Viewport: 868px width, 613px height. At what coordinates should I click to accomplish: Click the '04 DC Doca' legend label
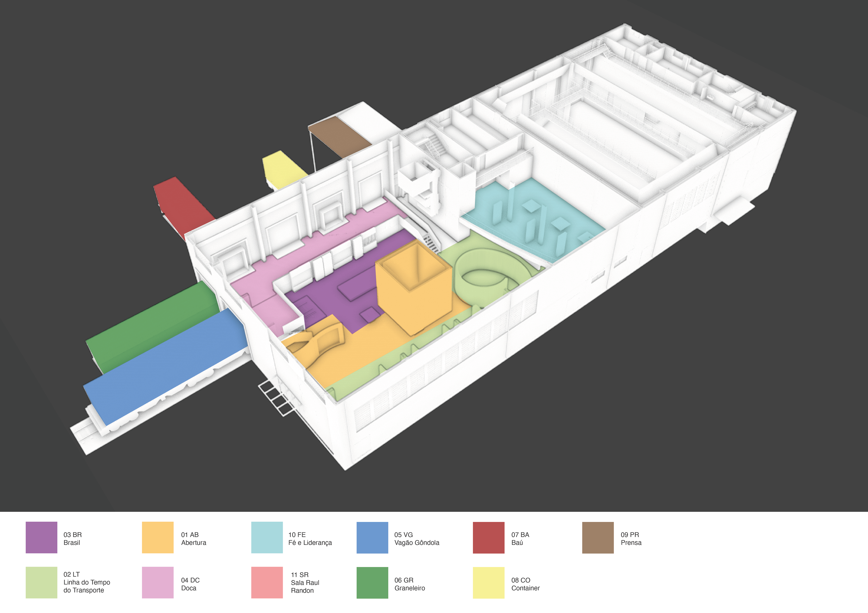[190, 584]
